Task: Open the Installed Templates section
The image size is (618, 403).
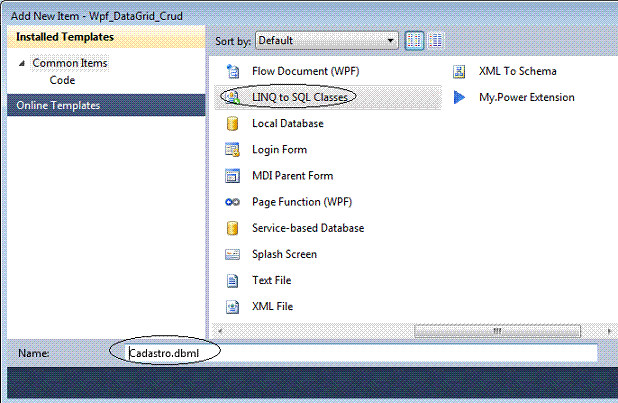Action: pyautogui.click(x=64, y=38)
